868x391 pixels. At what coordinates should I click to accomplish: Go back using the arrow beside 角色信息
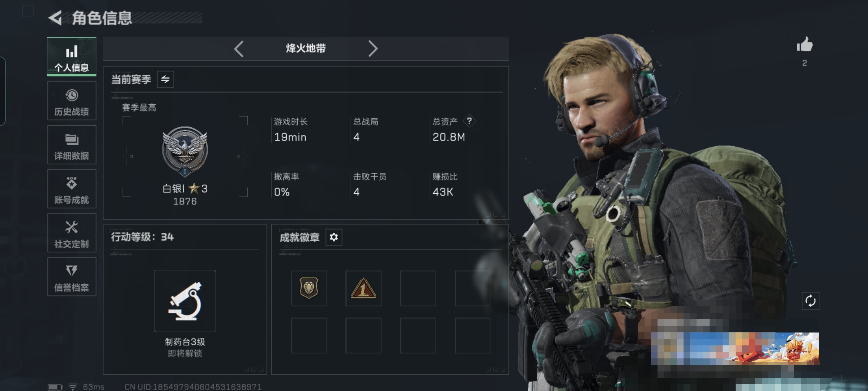55,18
